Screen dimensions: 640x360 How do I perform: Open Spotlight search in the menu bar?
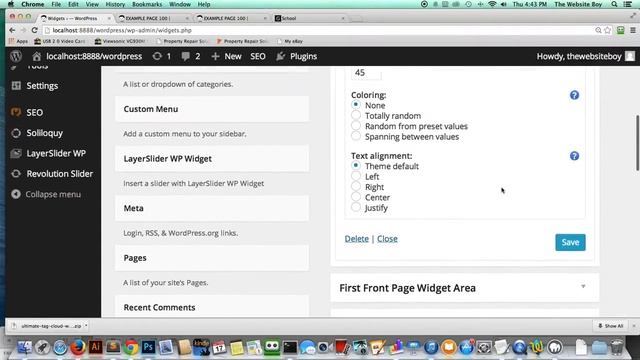(614, 4)
